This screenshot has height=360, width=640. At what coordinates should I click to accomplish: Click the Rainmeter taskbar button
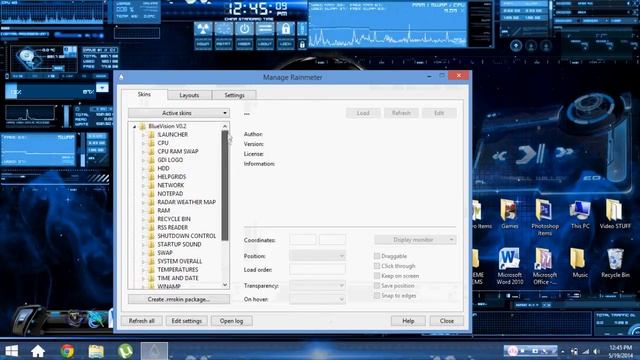point(154,351)
